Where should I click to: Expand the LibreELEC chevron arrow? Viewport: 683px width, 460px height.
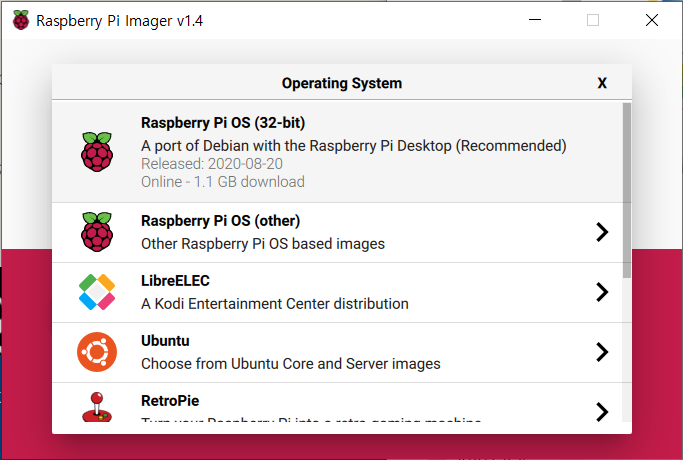(602, 292)
